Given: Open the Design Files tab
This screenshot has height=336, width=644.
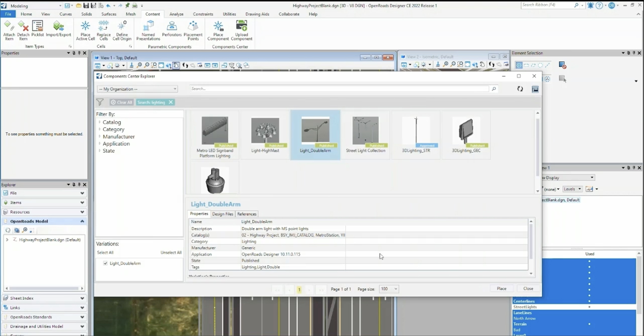Looking at the screenshot, I should (223, 214).
